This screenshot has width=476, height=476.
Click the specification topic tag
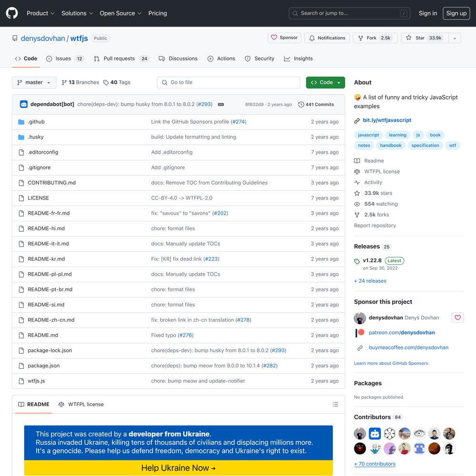click(x=425, y=145)
